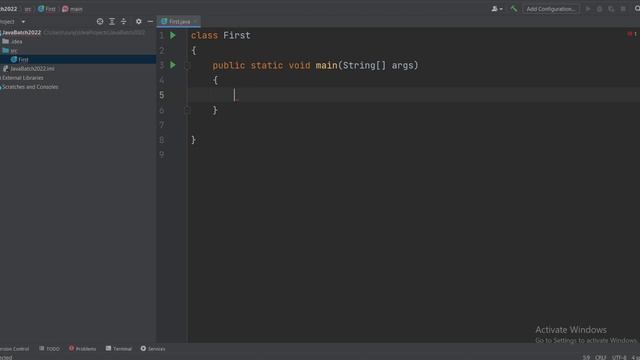
Task: Collapse all items in Project tree
Action: click(x=124, y=21)
